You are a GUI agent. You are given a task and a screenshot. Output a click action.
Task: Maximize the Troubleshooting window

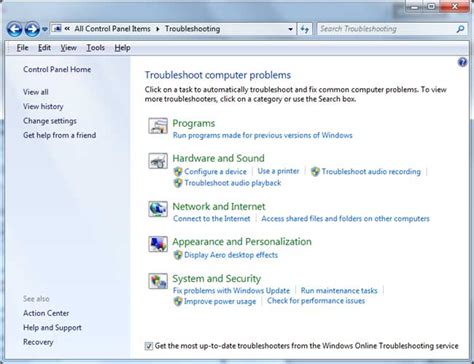pos(431,6)
